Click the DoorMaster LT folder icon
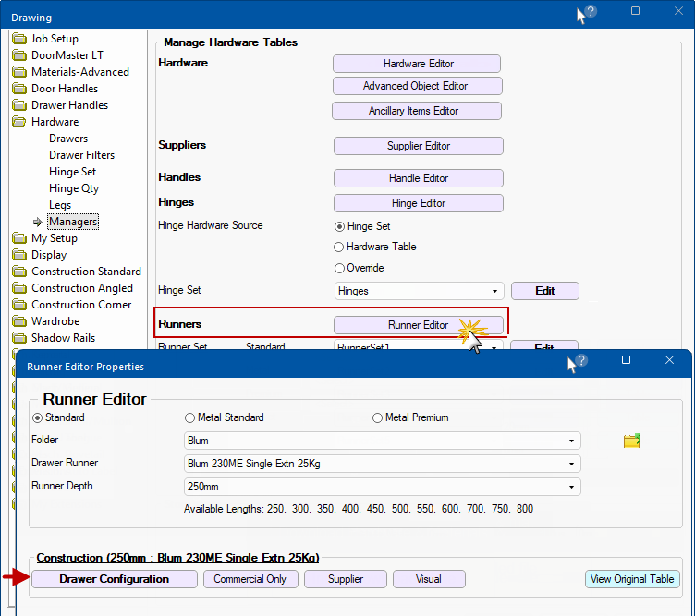The width and height of the screenshot is (695, 616). coord(19,55)
